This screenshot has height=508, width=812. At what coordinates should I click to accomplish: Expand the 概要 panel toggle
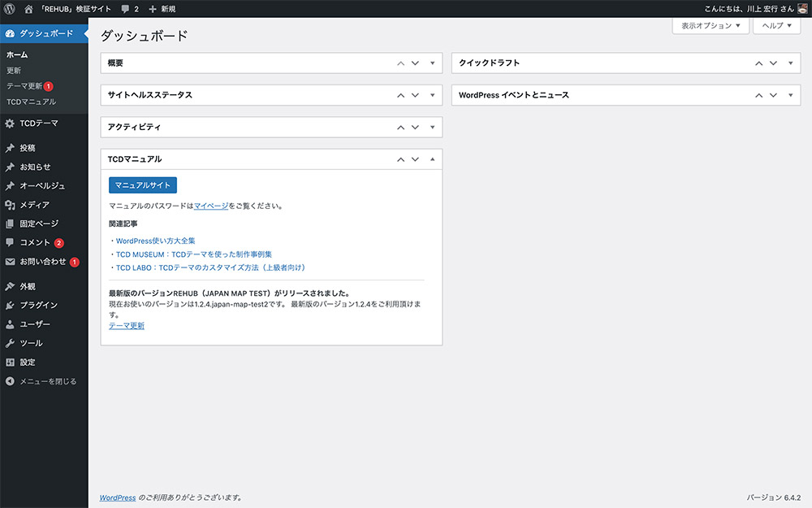point(433,63)
